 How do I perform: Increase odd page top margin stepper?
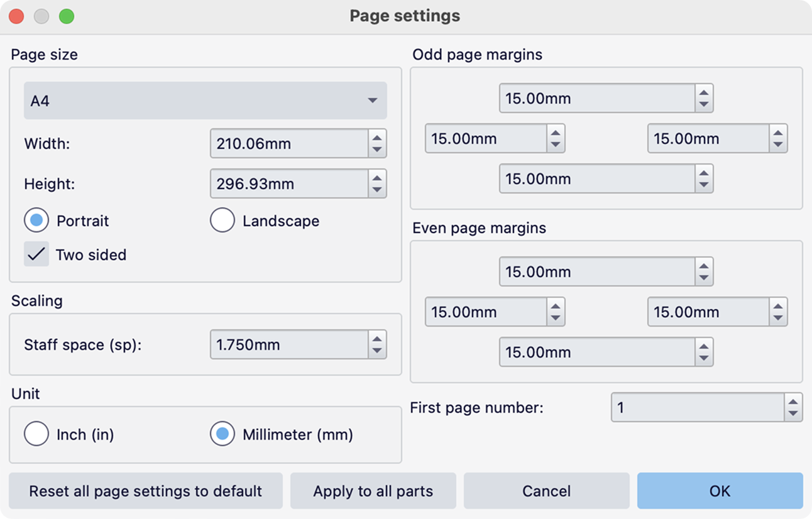tap(704, 93)
